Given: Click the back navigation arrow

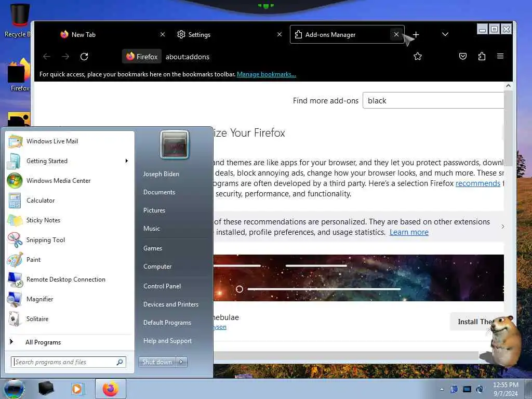Looking at the screenshot, I should point(47,57).
